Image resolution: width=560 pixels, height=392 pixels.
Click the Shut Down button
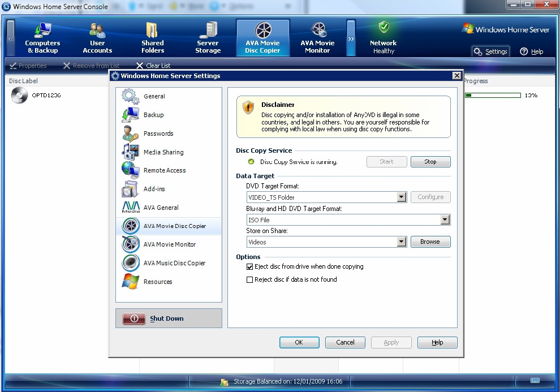[x=169, y=318]
